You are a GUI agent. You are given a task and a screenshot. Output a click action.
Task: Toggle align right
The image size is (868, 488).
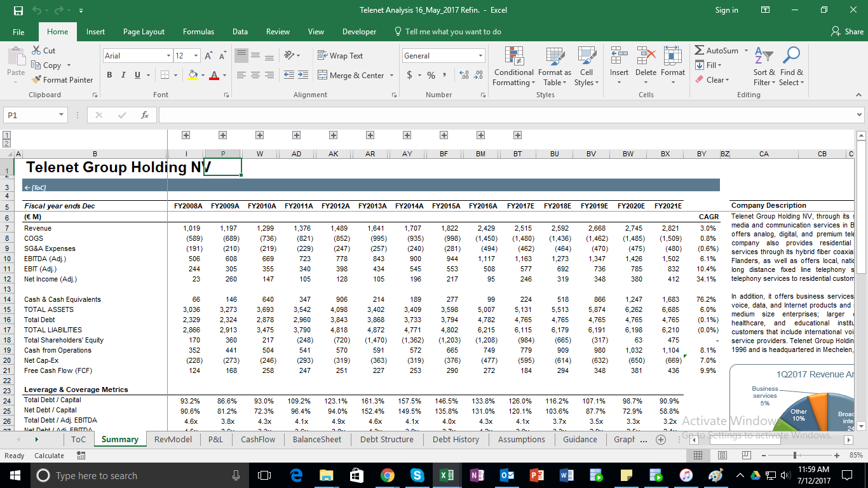pyautogui.click(x=269, y=75)
